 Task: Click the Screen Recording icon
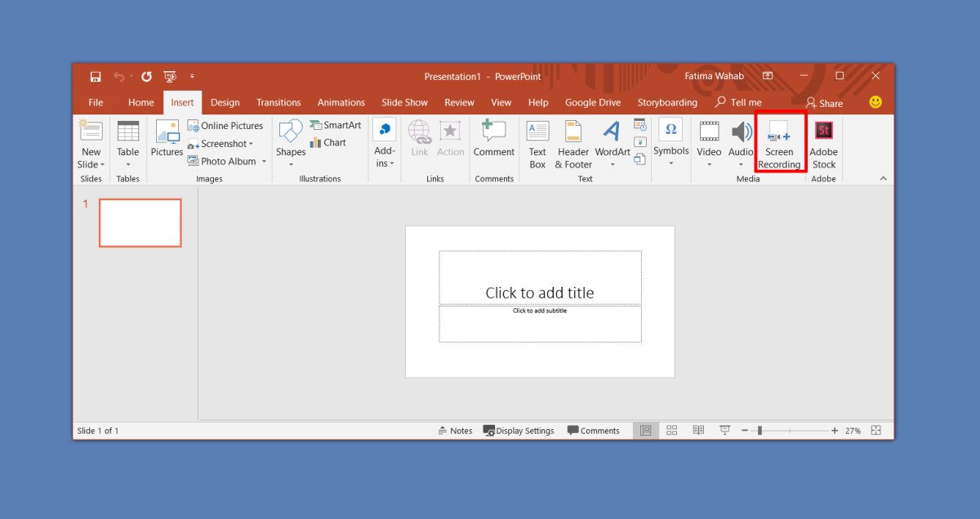coord(779,134)
